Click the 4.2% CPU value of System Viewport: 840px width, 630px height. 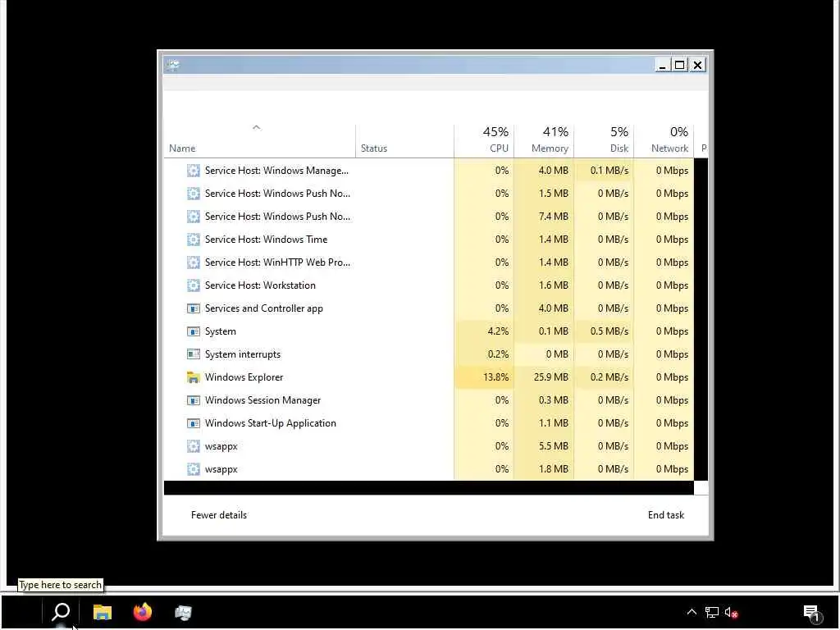(x=498, y=331)
